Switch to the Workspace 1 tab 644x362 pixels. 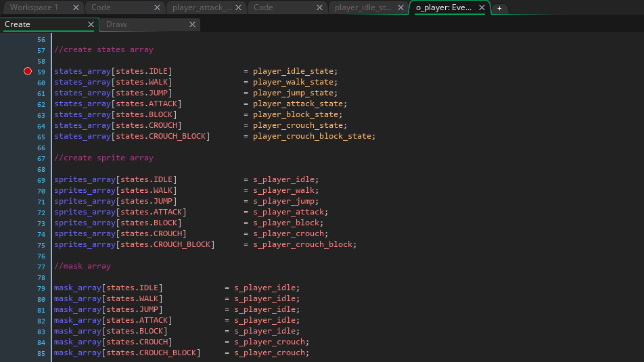[34, 7]
